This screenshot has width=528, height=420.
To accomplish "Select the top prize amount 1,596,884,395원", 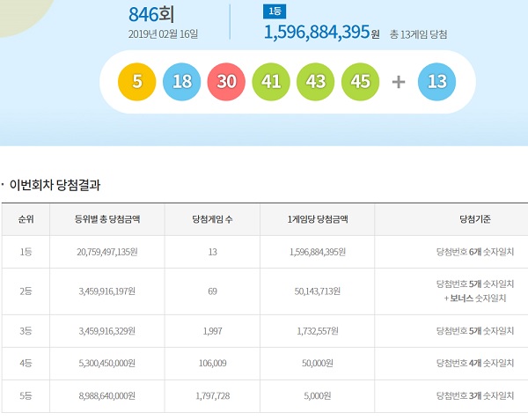I will [x=321, y=33].
